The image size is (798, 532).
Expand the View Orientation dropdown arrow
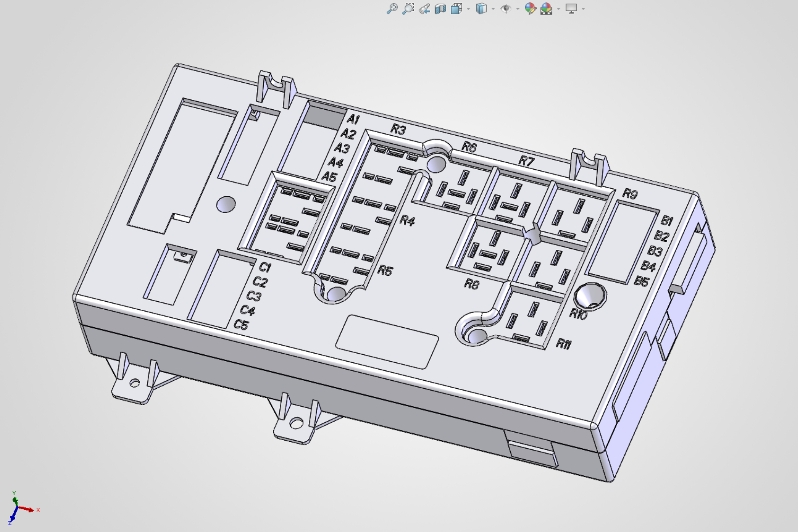click(468, 9)
